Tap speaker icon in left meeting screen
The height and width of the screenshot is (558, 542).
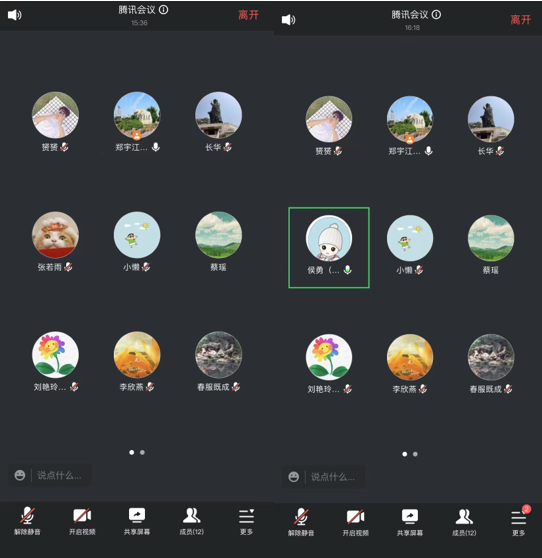[15, 15]
